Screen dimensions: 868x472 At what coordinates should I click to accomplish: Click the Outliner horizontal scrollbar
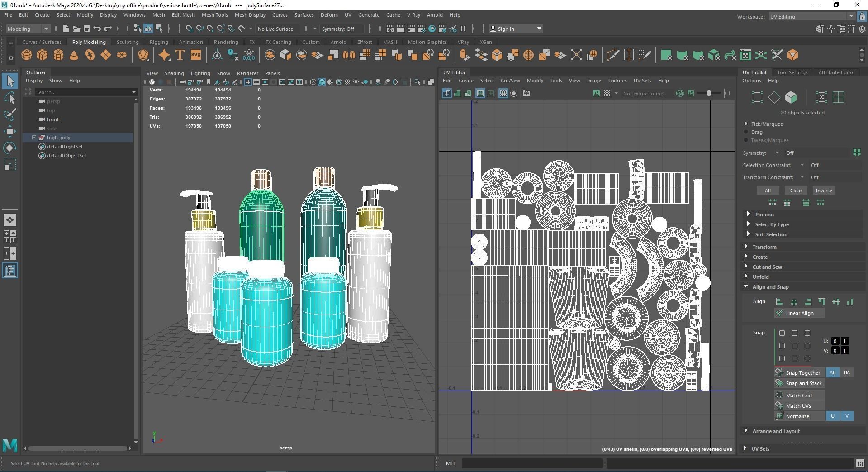tap(77, 448)
